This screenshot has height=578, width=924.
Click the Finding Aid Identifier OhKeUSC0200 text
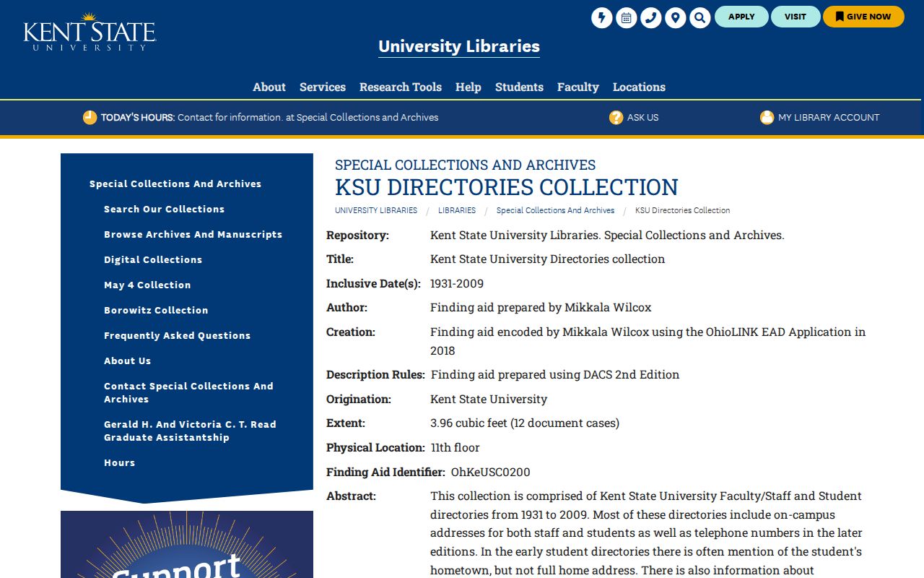pyautogui.click(x=491, y=472)
